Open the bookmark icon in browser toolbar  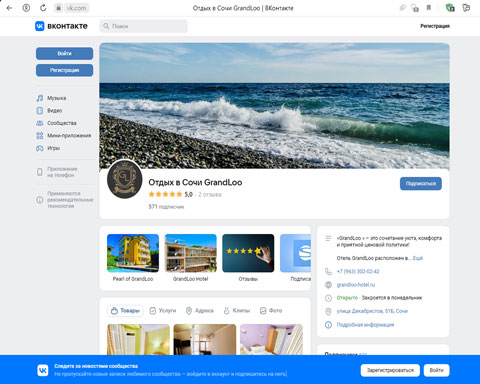429,8
